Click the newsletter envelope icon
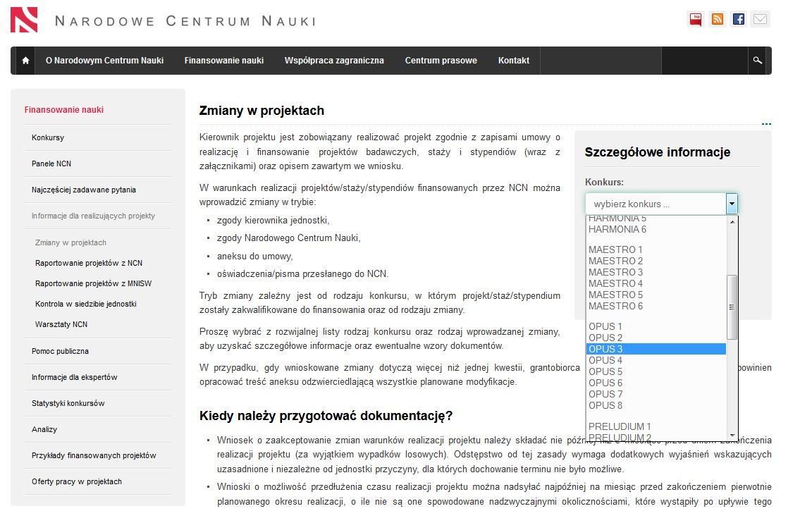This screenshot has width=812, height=511. tap(760, 20)
